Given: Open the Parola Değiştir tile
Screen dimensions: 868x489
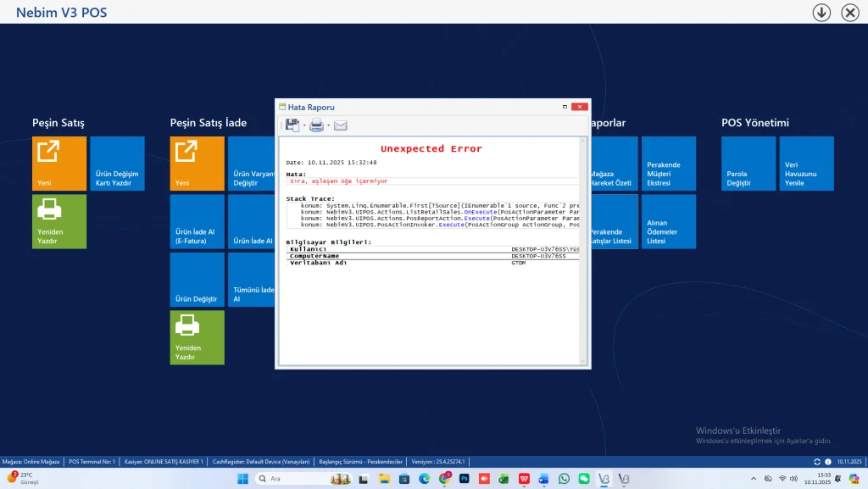Looking at the screenshot, I should coord(748,164).
